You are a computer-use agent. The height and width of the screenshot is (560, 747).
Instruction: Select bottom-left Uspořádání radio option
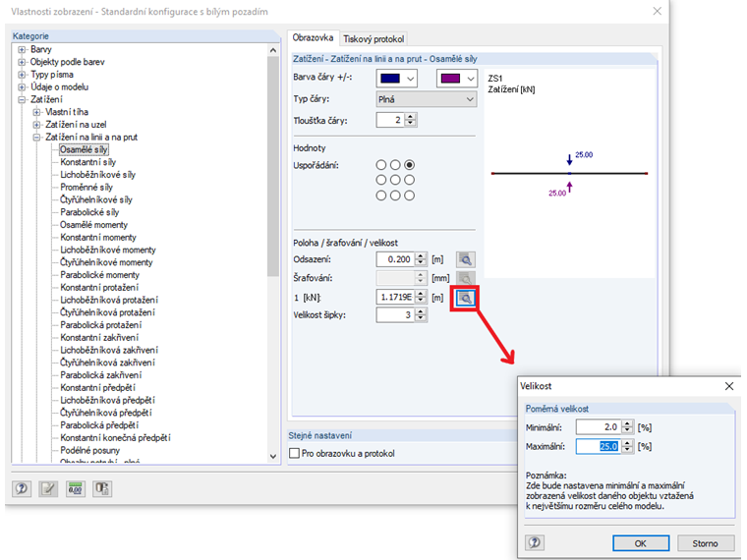(x=381, y=196)
